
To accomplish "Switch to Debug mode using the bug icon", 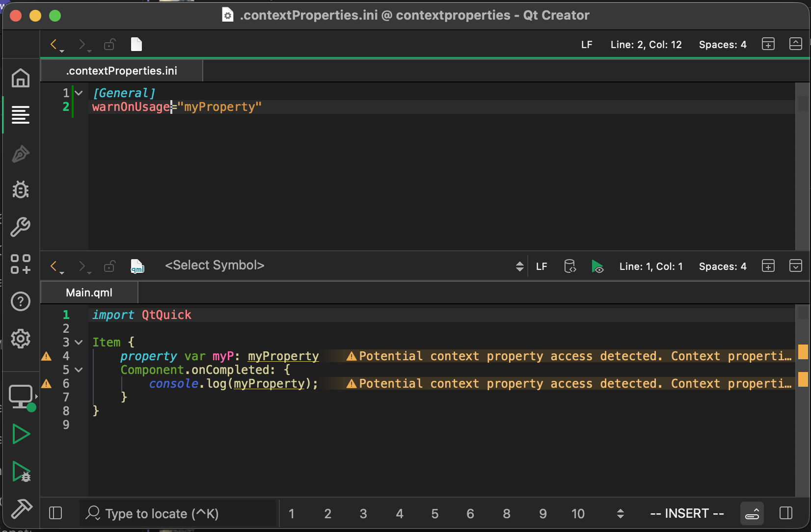I will click(21, 190).
